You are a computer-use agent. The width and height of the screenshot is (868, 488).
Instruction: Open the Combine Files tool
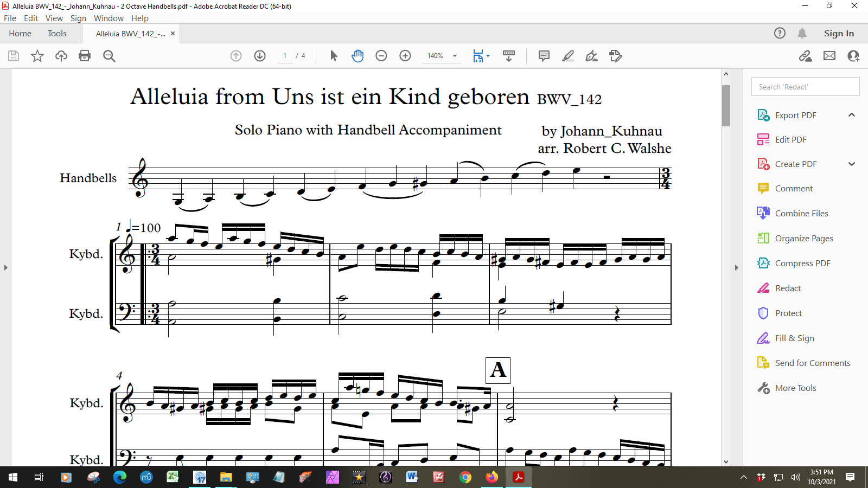[801, 213]
